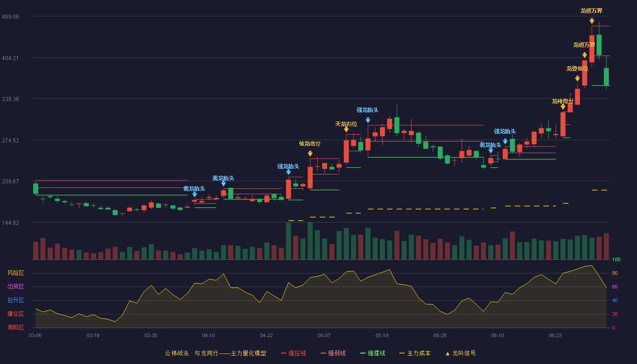Click the blue 强龙抬头 arrow preceding 仙龙临世
The width and height of the screenshot is (637, 364).
[x=288, y=172]
